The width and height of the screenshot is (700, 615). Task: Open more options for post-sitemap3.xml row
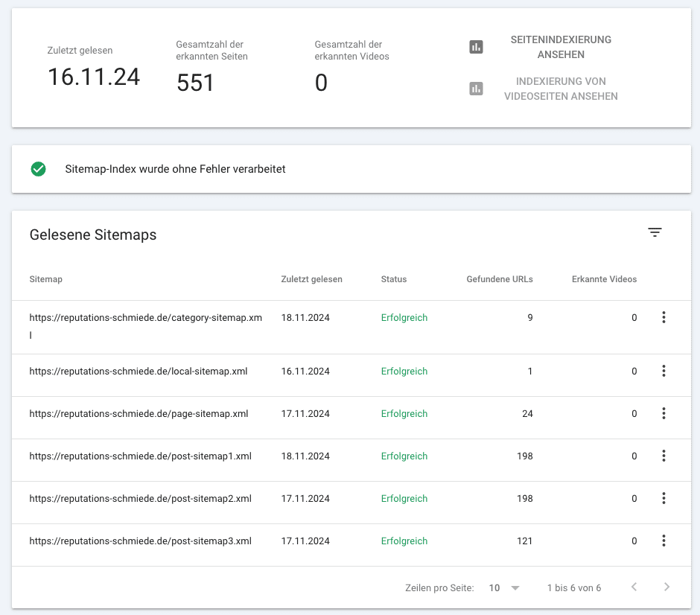[664, 541]
